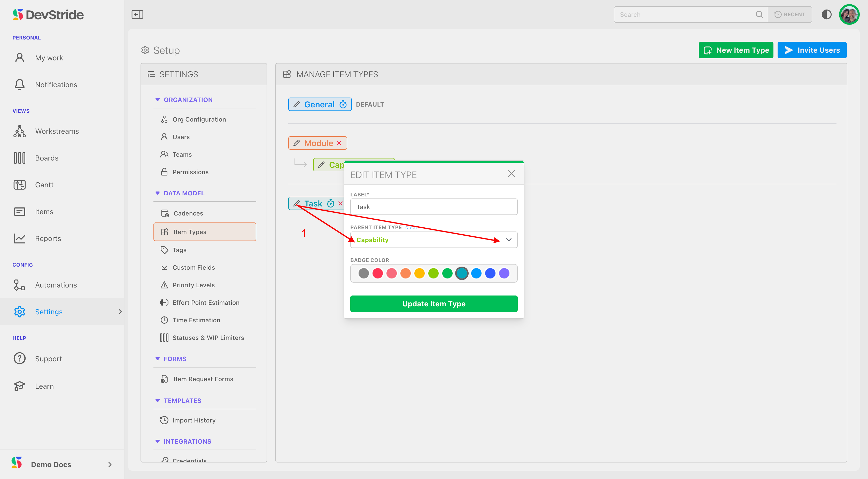The image size is (868, 479).
Task: Open Automations from the sidebar
Action: pos(56,285)
